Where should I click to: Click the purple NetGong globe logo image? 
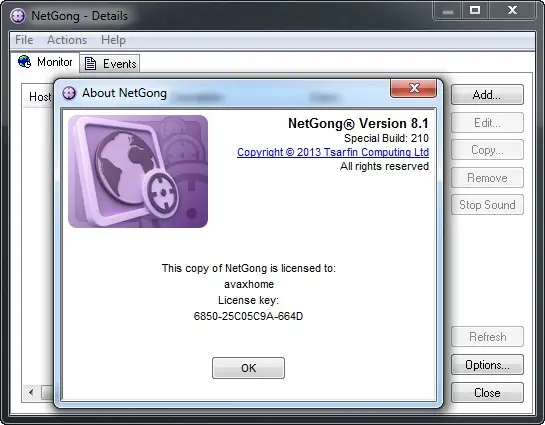[x=138, y=172]
